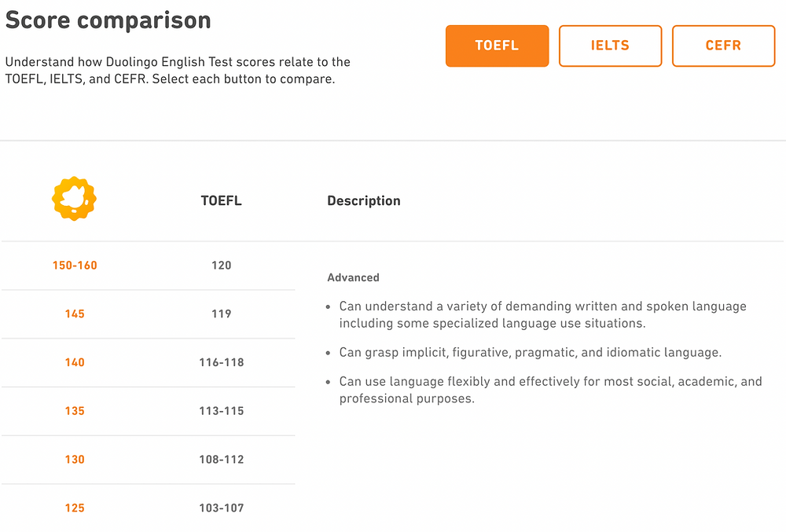Click the TOEFL score 119 cell
The image size is (786, 532).
[221, 314]
